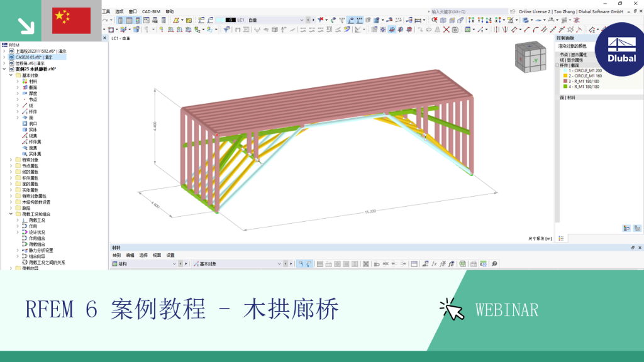Click the 截面 cross-sections icon in the tree
Viewport: 644px width, 362px height.
[x=25, y=87]
